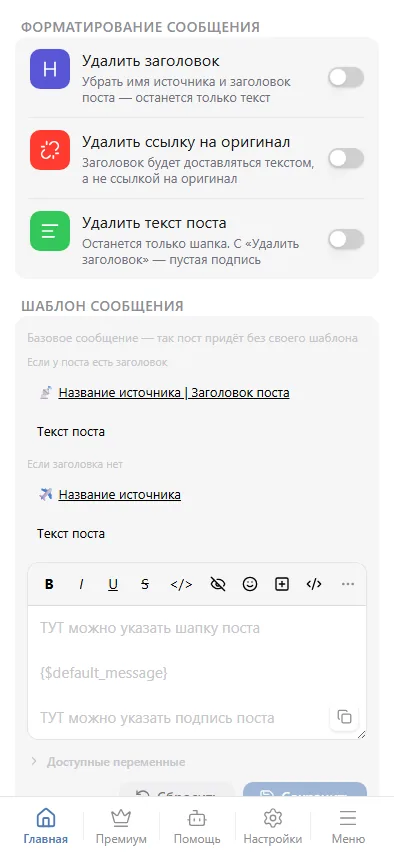Apply spoiler with crossed-eye icon
Screen dimensions: 394x852
click(218, 584)
